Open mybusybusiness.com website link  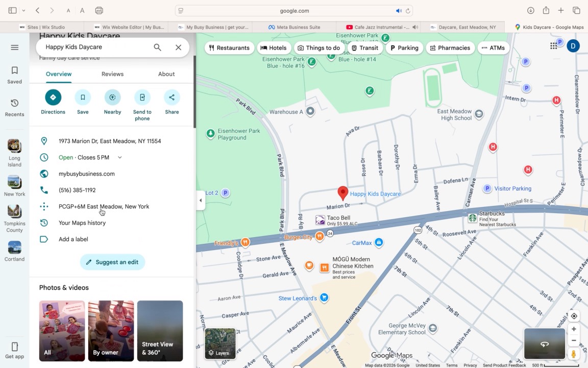87,174
